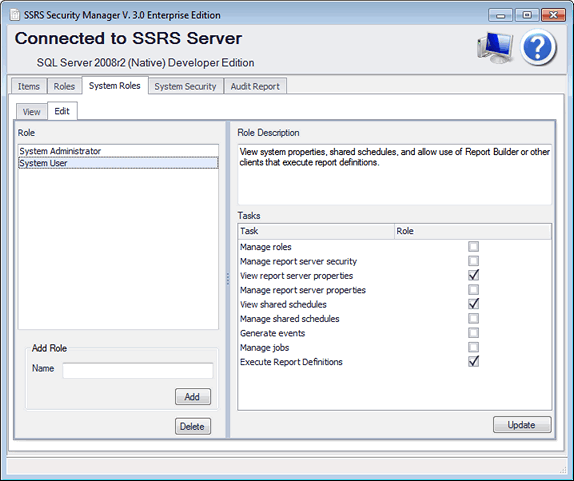Select the Edit sub-tab

[x=62, y=111]
